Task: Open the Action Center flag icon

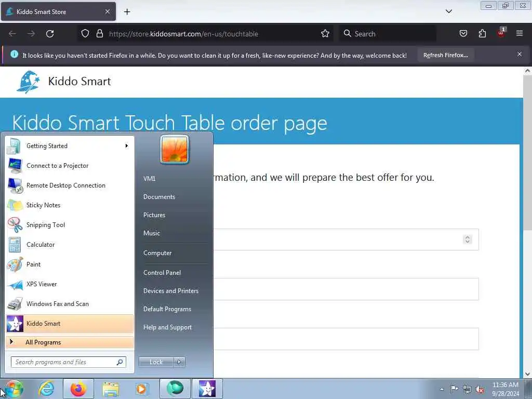Action: (x=454, y=389)
